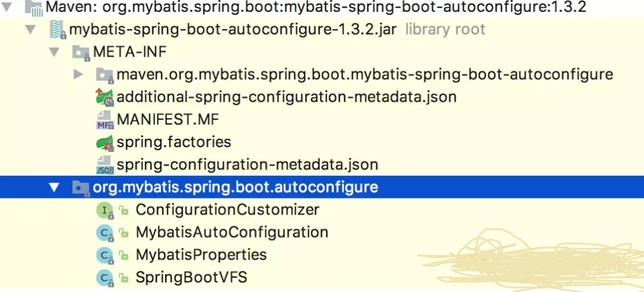The width and height of the screenshot is (644, 292).
Task: Click the spring-configuration-metadata.json file icon
Action: [104, 165]
